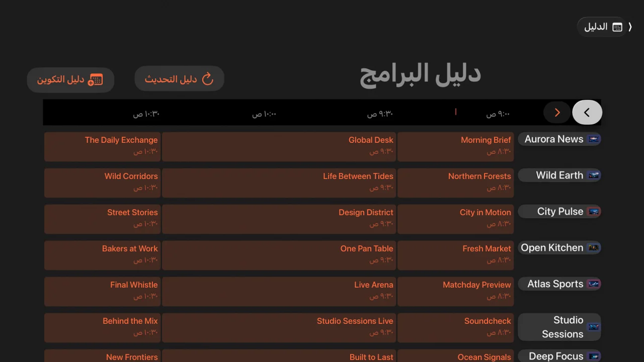Select the Deep Focus channel
The height and width of the screenshot is (362, 644).
point(559,356)
